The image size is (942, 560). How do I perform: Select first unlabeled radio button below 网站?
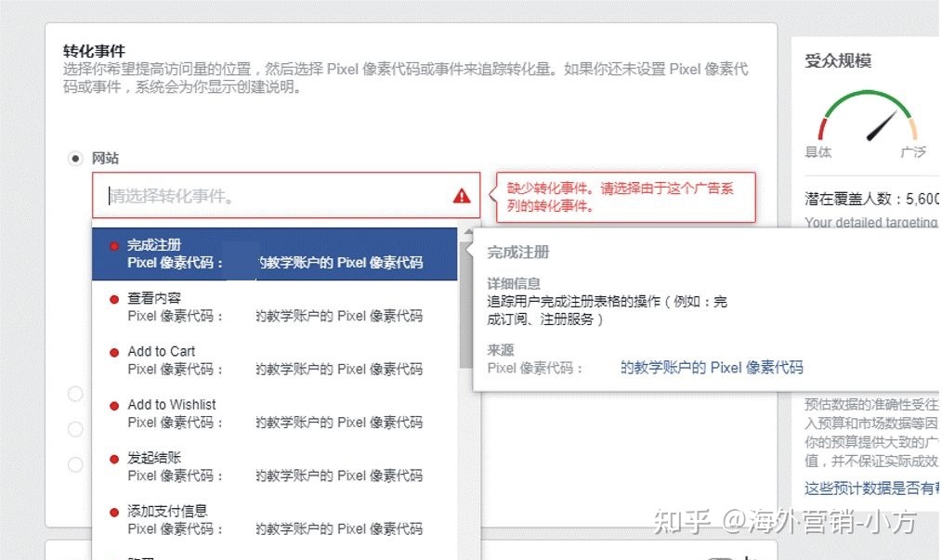(75, 394)
